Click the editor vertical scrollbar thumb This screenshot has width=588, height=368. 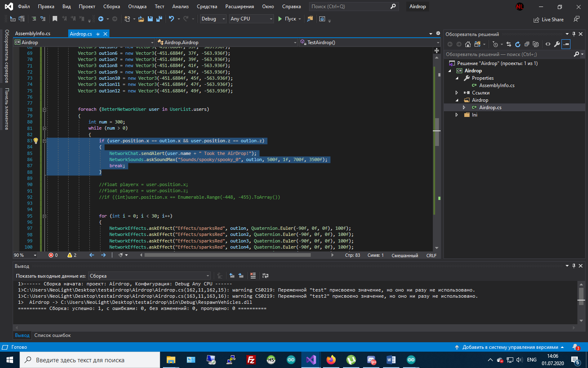437,132
